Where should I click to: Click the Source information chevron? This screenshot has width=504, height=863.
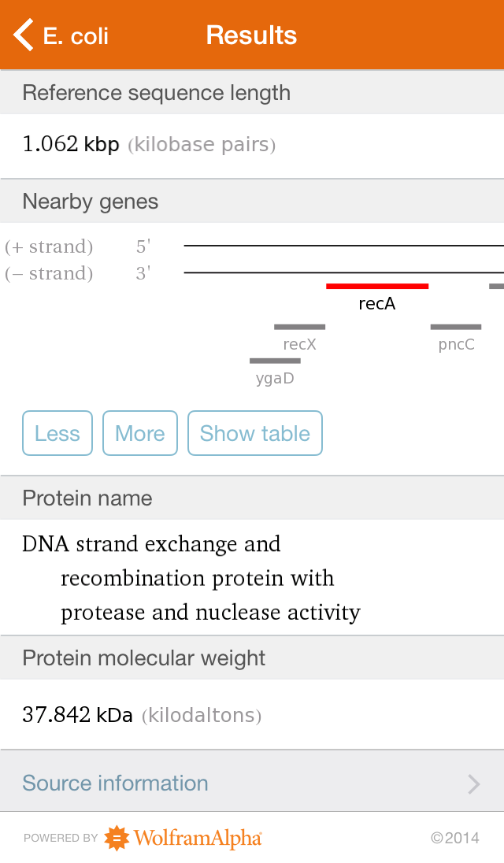point(473,783)
